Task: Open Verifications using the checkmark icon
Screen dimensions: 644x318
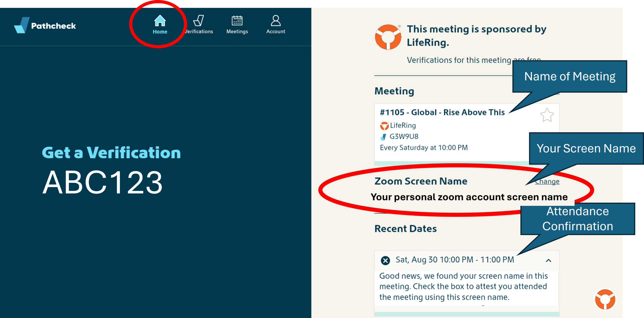Action: click(x=199, y=21)
